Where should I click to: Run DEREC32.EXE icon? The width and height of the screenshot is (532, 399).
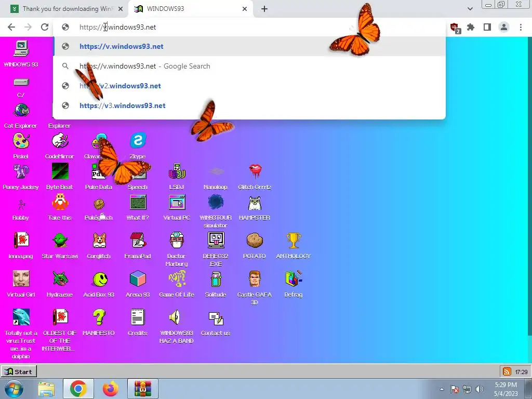[x=216, y=241]
